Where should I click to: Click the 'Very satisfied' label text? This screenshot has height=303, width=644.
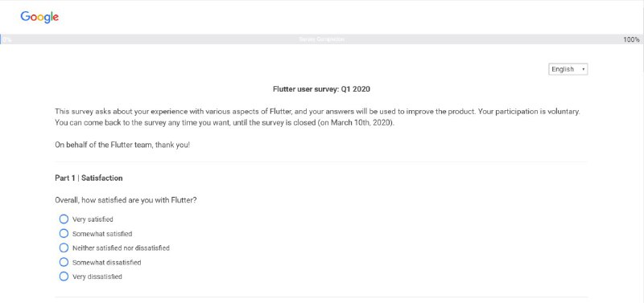pos(93,219)
